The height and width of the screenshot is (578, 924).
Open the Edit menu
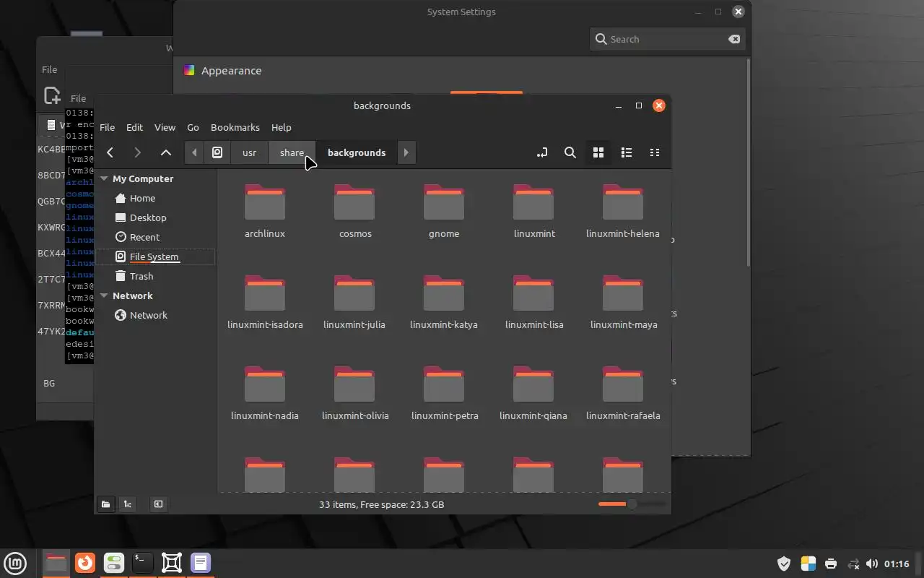pyautogui.click(x=134, y=127)
